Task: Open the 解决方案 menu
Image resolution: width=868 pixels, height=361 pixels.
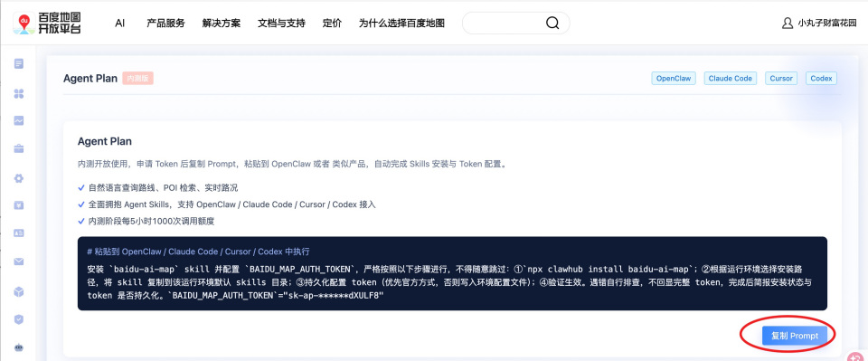Action: tap(222, 24)
